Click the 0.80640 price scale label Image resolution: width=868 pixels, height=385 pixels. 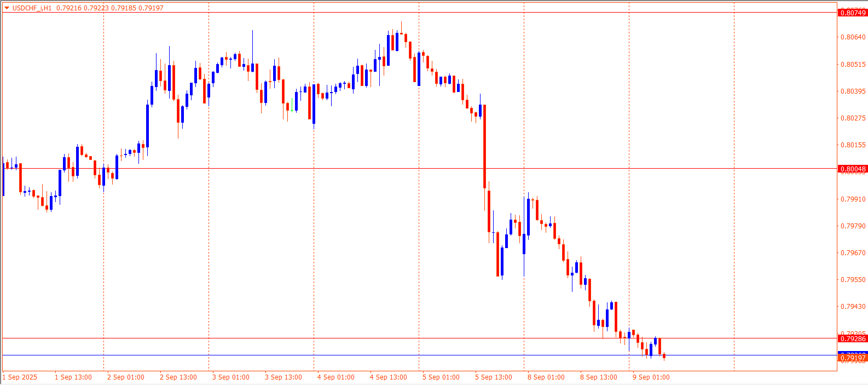pyautogui.click(x=853, y=37)
